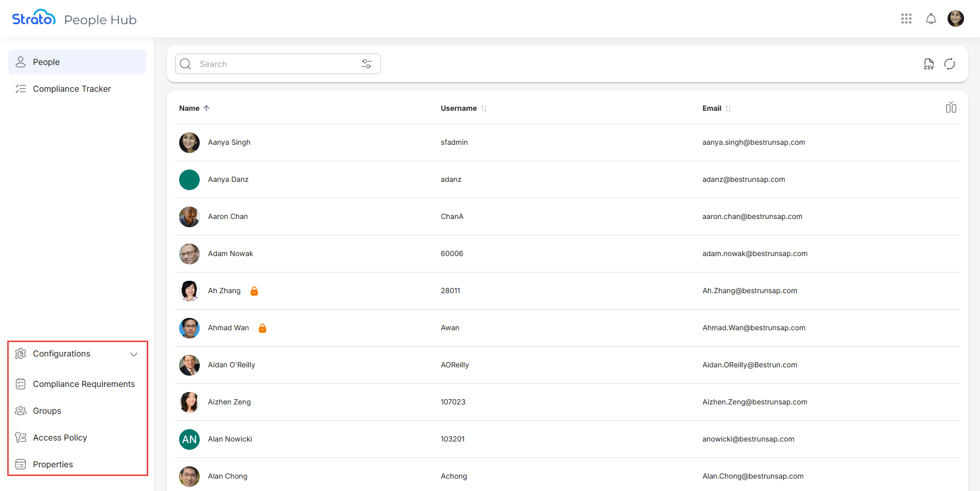Image resolution: width=980 pixels, height=491 pixels.
Task: Click the lock icon beside Ahmad Wan
Action: (x=262, y=328)
